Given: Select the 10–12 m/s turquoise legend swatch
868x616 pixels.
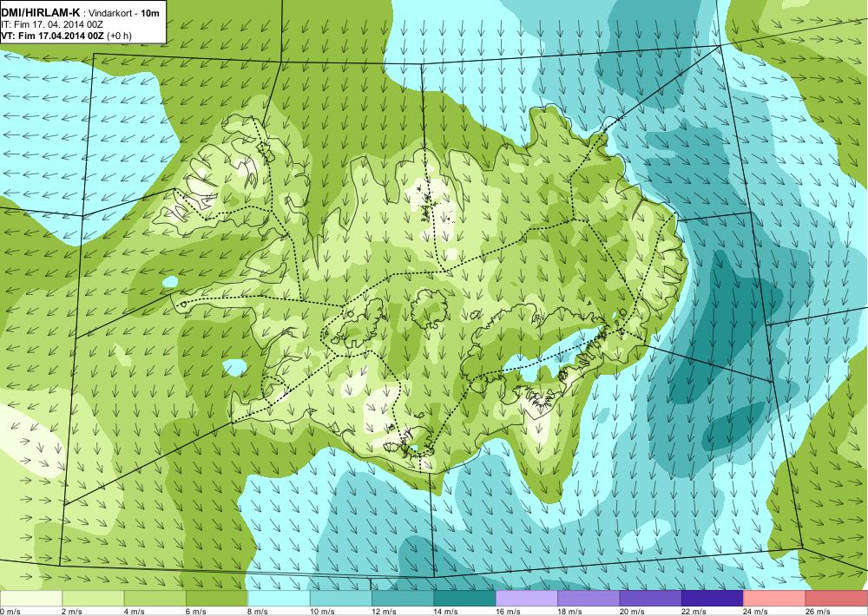Looking at the screenshot, I should pyautogui.click(x=341, y=599).
